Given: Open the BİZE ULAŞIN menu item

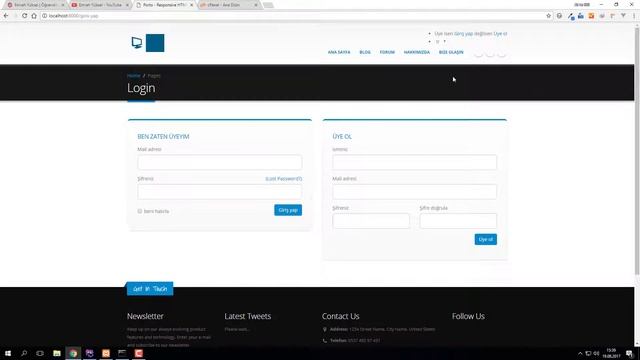Looking at the screenshot, I should (451, 52).
